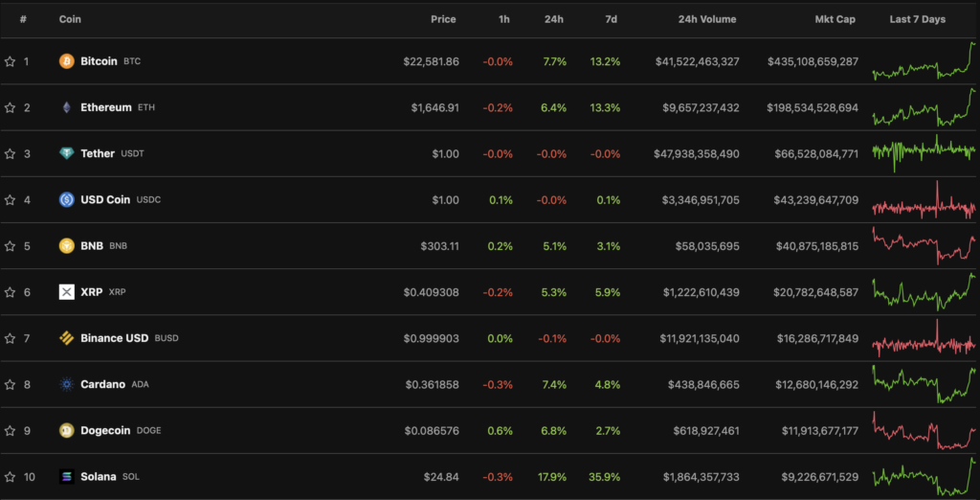Click the XRP logo icon
The image size is (980, 500).
[67, 291]
